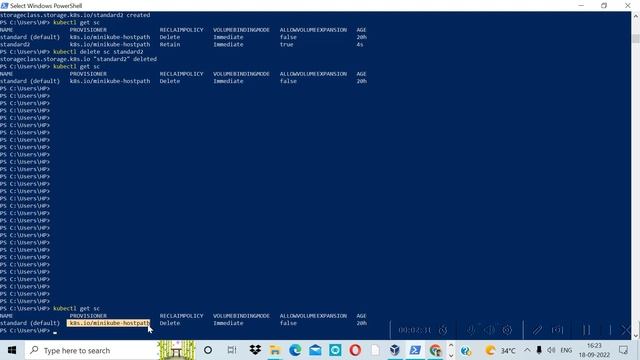Click the last "kubectl get sc" command
640x360 pixels.
[76, 309]
